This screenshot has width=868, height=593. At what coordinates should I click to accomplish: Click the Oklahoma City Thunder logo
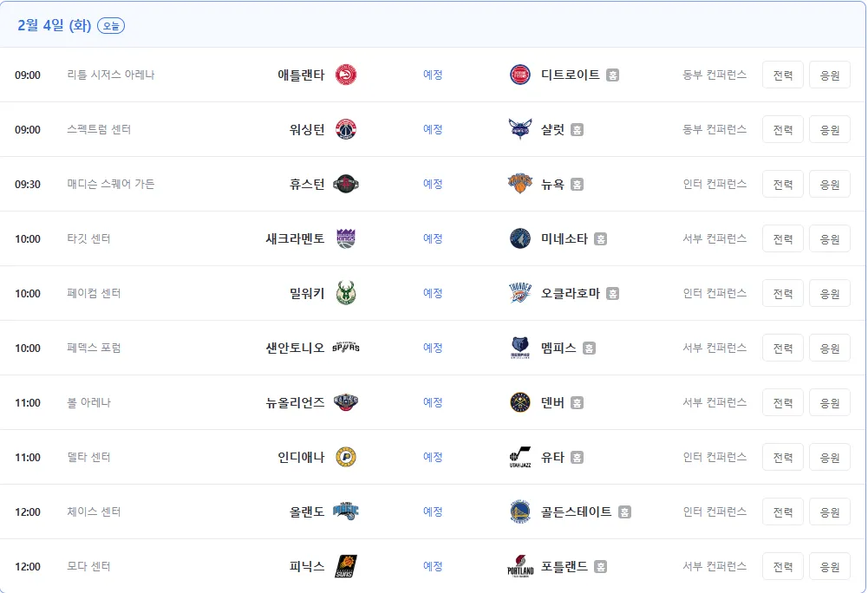(x=520, y=293)
